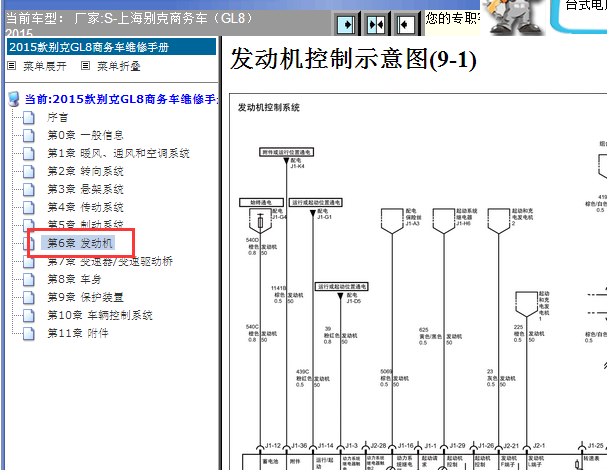The height and width of the screenshot is (470, 607).
Task: Open 第0章 一般信息
Action: (85, 135)
